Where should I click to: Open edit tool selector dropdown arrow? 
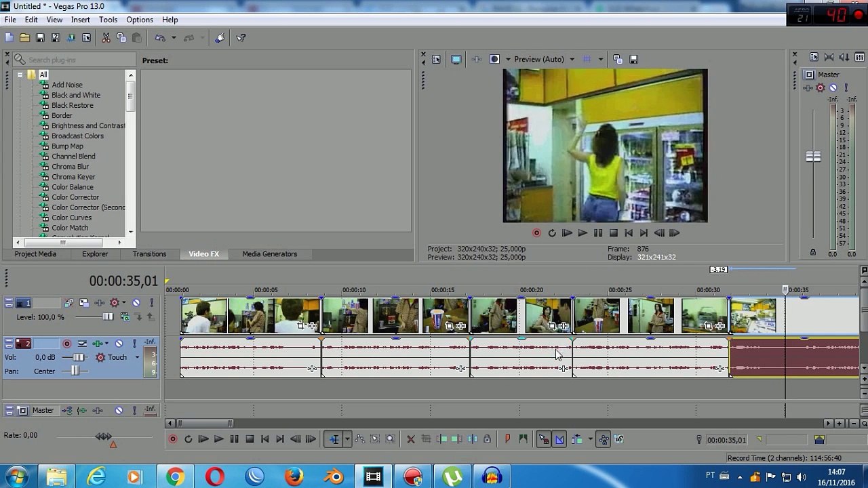(347, 439)
